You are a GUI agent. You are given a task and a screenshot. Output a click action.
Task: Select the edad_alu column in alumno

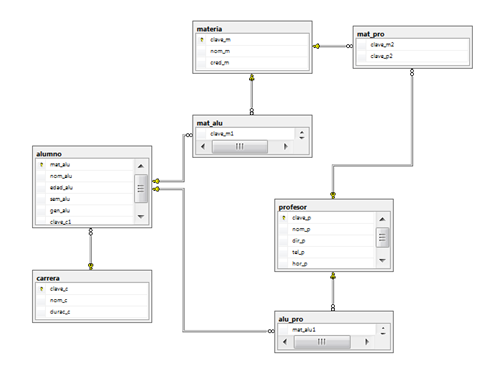[85, 187]
